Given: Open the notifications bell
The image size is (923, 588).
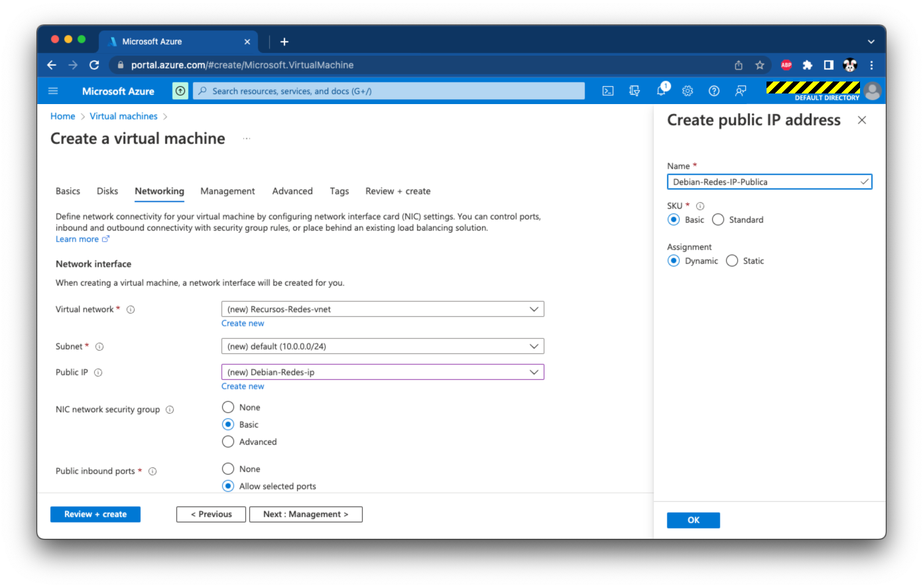Looking at the screenshot, I should [661, 91].
